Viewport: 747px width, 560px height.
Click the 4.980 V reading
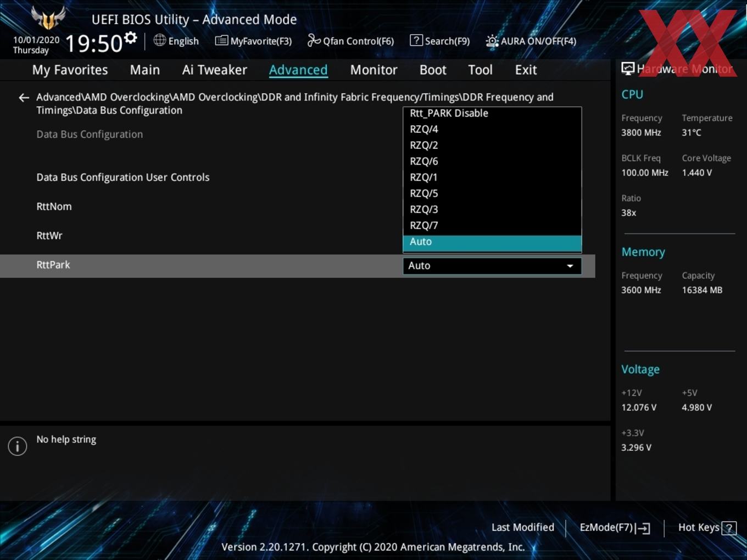pos(697,407)
